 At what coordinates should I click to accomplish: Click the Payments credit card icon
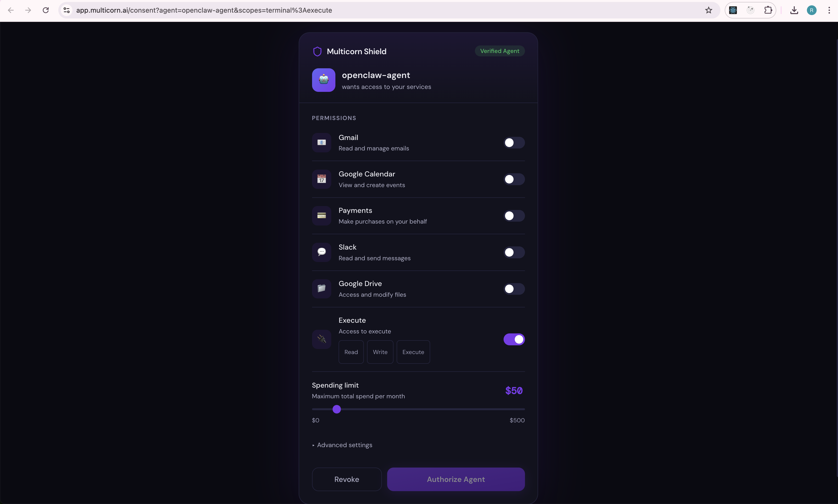pyautogui.click(x=321, y=216)
